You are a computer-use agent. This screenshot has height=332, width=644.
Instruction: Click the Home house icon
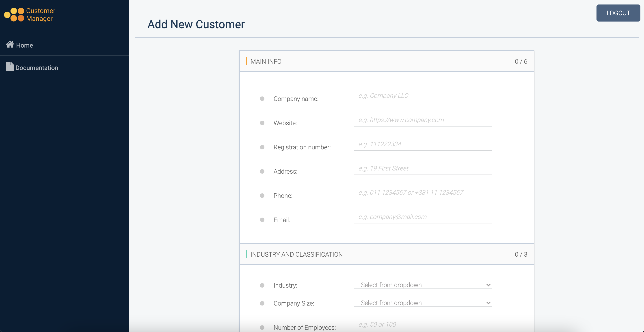pyautogui.click(x=10, y=44)
